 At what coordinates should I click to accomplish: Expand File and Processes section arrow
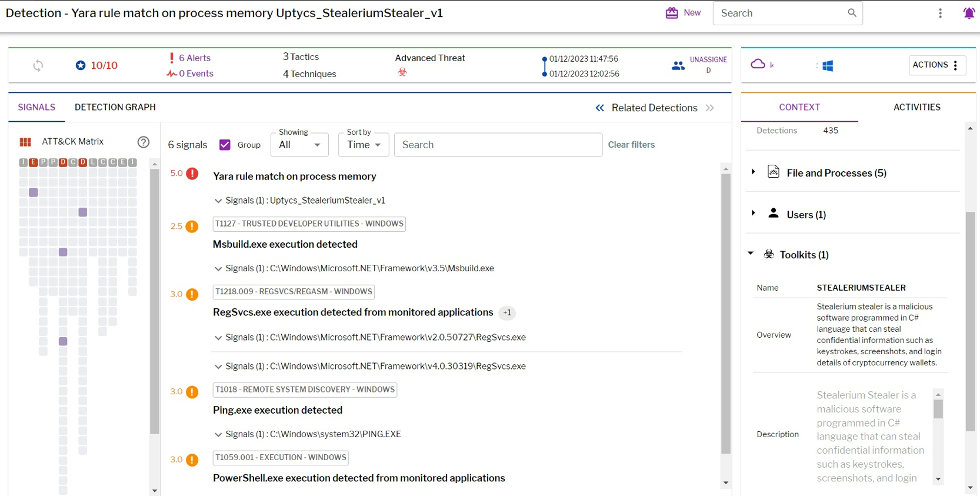(x=753, y=172)
